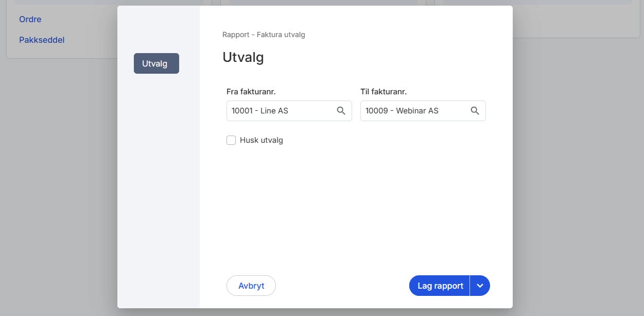644x316 pixels.
Task: Cancel the dialog with Avbryt
Action: (x=251, y=285)
